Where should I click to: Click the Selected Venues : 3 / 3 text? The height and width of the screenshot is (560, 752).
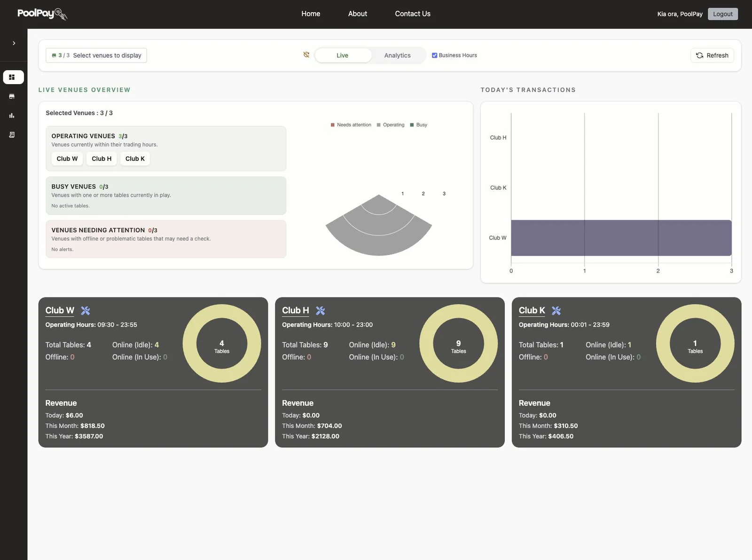(x=79, y=113)
